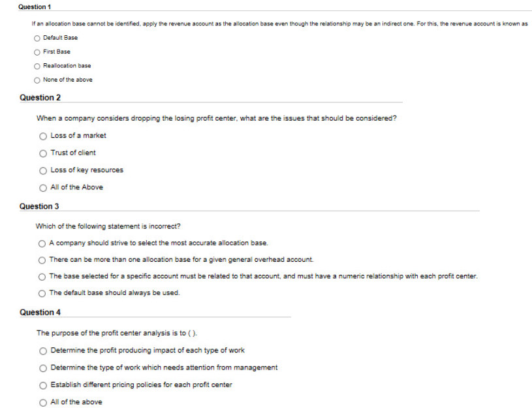Select the answer about accurate allocation base
This screenshot has width=532, height=408.
coord(42,243)
